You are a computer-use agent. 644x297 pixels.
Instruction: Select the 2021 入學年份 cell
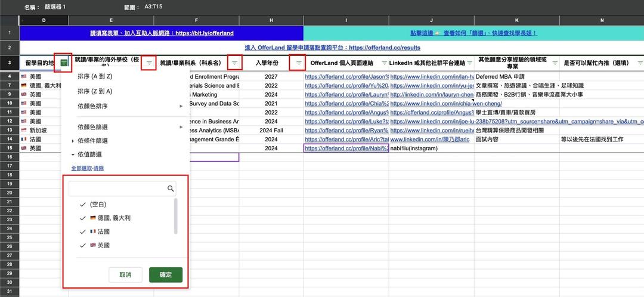click(271, 104)
